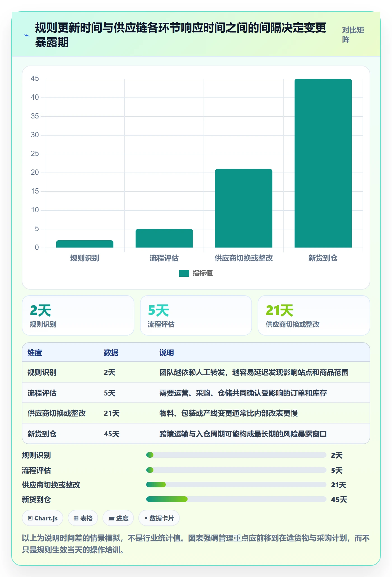
Task: Click the lightning bolt icon beside the title
Action: 27,35
